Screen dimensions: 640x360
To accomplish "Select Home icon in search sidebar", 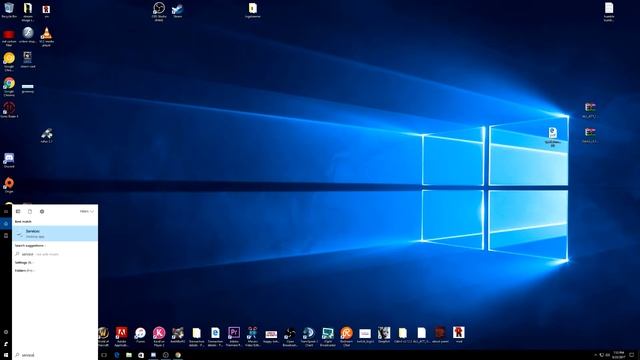I will click(x=6, y=223).
